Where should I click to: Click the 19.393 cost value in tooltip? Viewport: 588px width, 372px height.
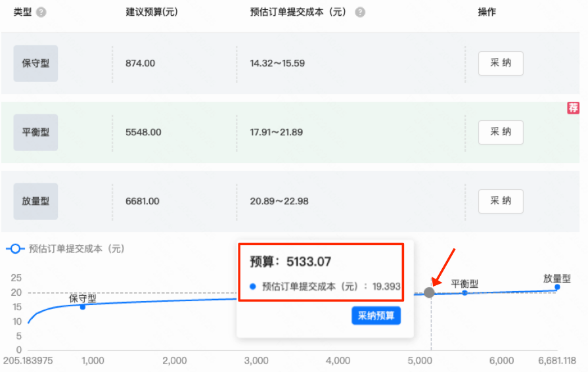(386, 287)
